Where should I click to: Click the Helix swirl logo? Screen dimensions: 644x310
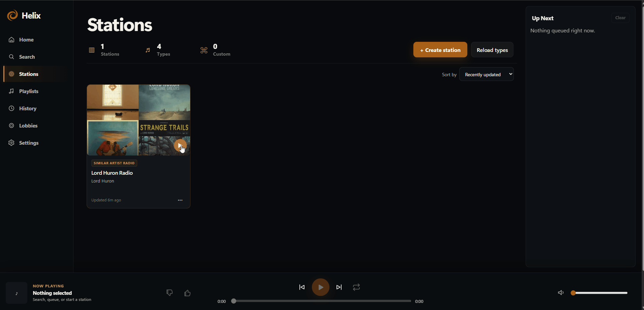pos(12,15)
